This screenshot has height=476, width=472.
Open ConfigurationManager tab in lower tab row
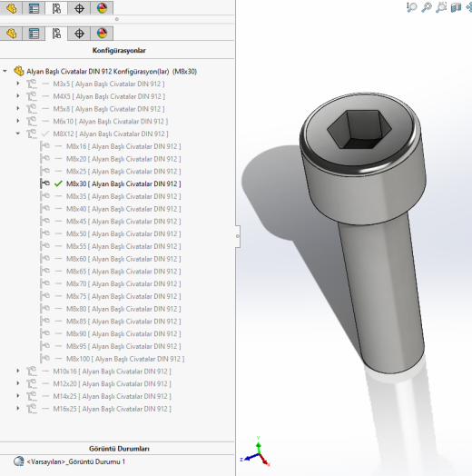(56, 33)
